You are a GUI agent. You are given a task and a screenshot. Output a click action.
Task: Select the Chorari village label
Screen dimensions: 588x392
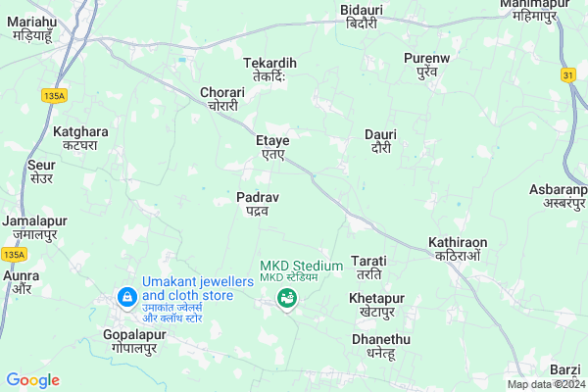click(222, 99)
